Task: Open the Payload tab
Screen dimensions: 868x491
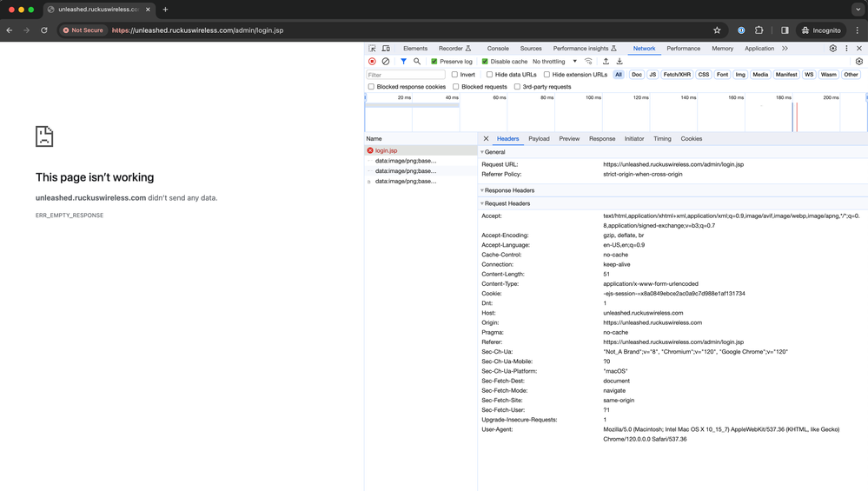Action: (539, 139)
